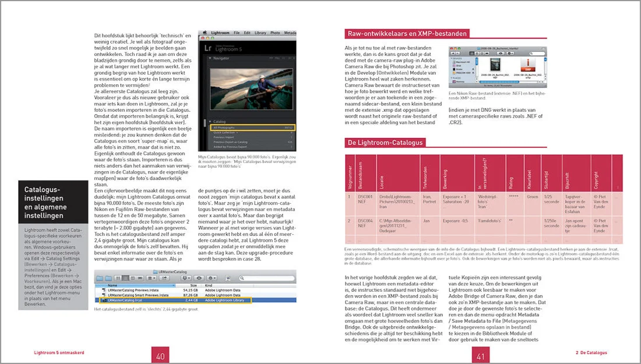This screenshot has width=641, height=364.
Task: Eject the FREECOM HDD drive
Action: pyautogui.click(x=473, y=73)
